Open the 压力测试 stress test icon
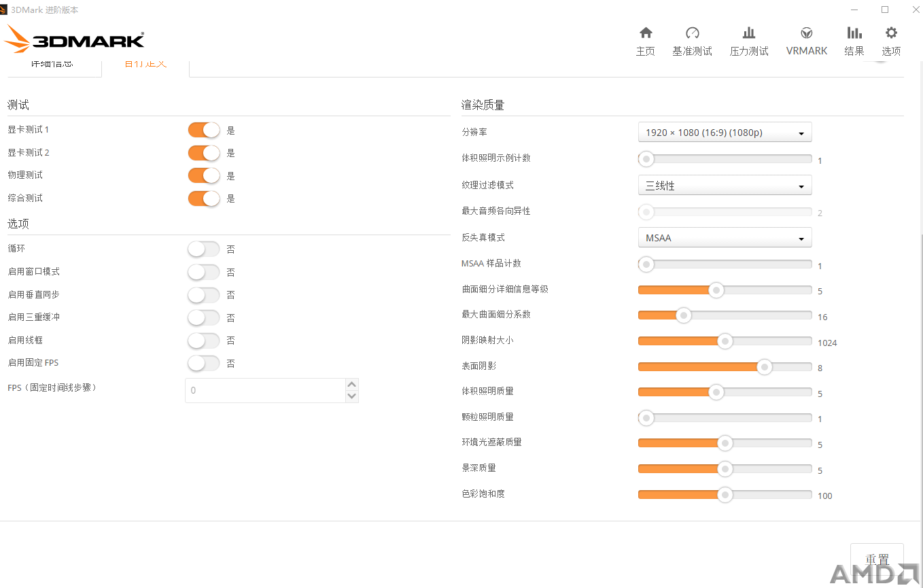This screenshot has width=923, height=588. [x=749, y=33]
